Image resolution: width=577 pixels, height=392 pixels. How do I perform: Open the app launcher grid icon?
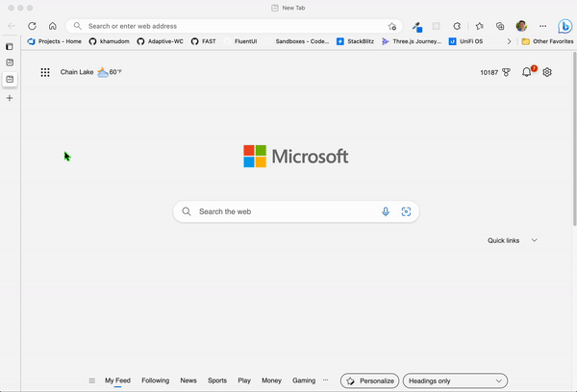click(45, 72)
